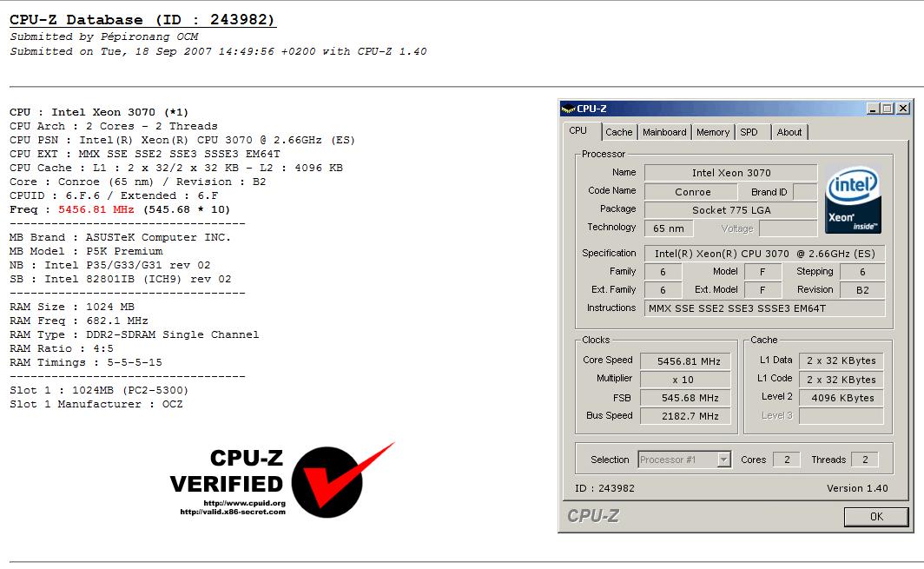The height and width of the screenshot is (569, 924).
Task: Click the CPU-Z window title icon
Action: coord(568,109)
